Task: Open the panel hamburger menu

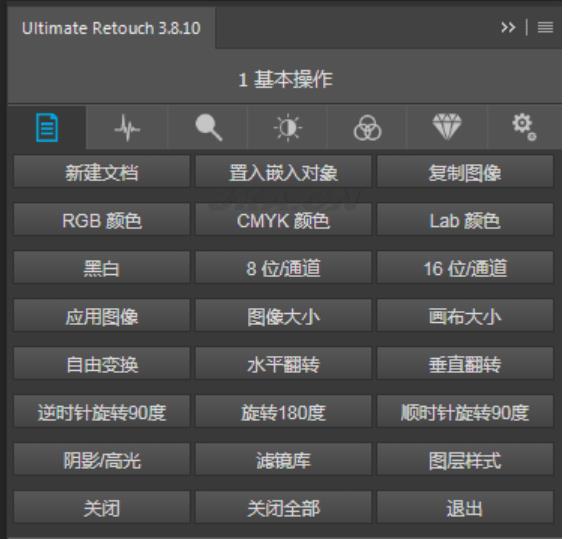Action: coord(546,27)
